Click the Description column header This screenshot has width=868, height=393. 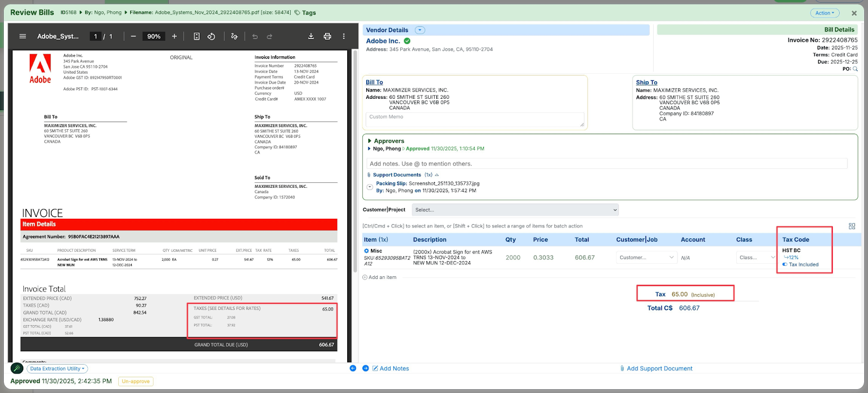(430, 239)
